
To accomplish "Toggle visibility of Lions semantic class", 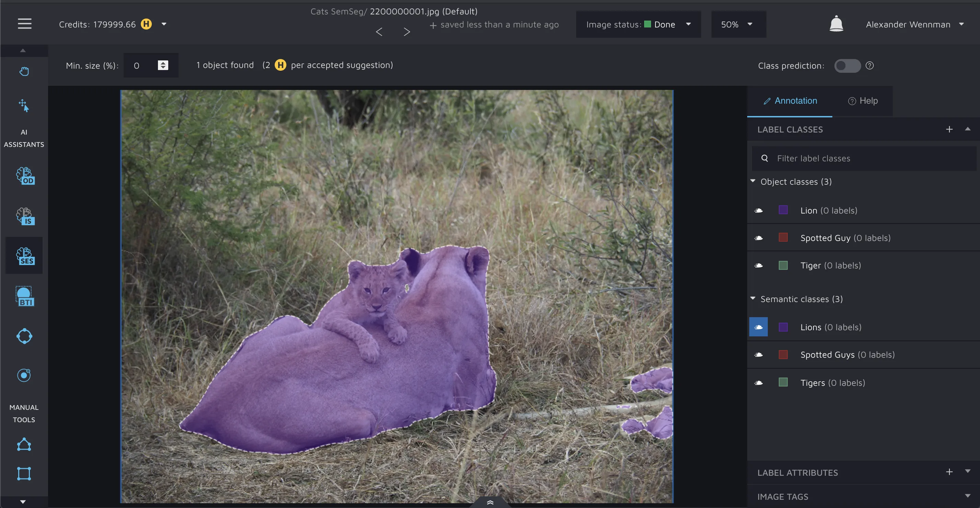I will (x=758, y=327).
